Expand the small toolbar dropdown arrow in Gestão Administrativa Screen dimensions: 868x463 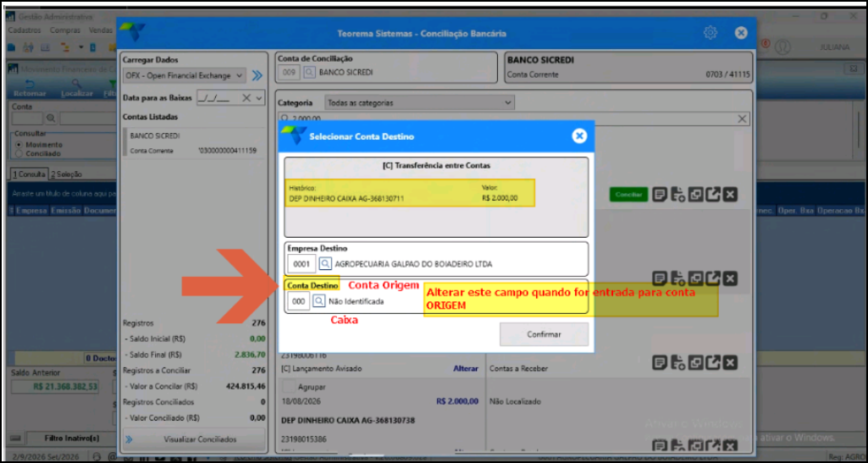coord(80,47)
